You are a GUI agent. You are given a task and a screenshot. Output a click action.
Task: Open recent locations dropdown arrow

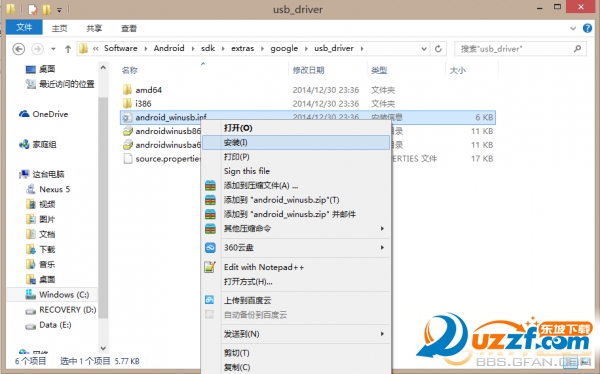point(53,49)
